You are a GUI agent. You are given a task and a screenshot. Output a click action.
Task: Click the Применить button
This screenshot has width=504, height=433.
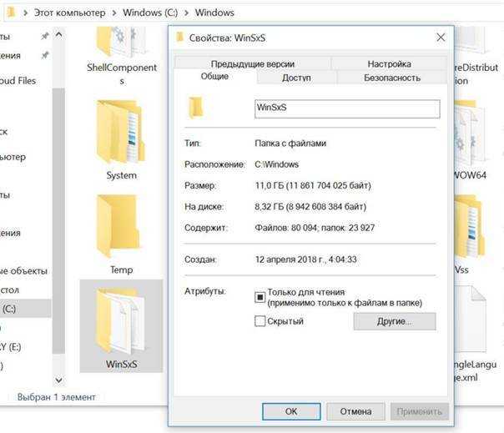[420, 411]
